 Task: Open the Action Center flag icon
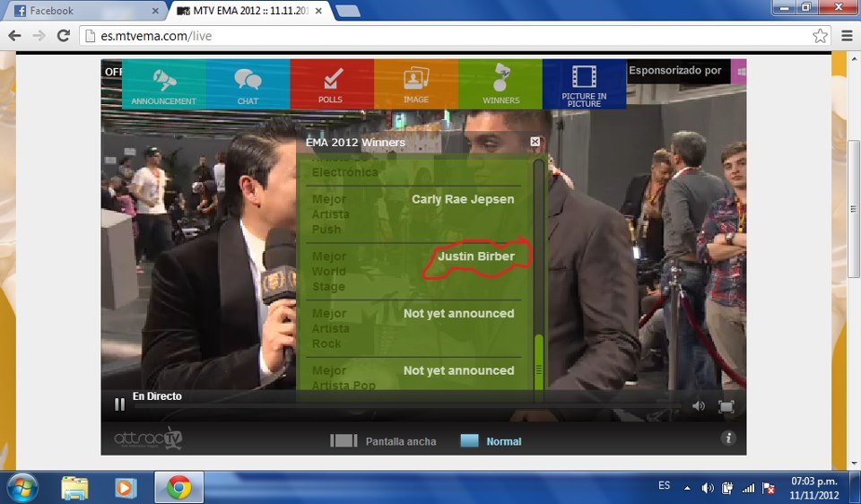(x=769, y=488)
